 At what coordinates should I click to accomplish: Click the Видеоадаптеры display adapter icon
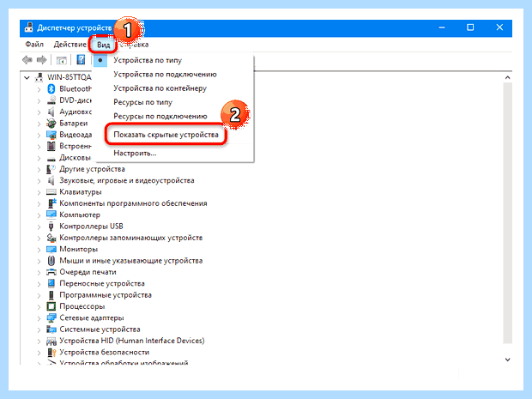[51, 135]
